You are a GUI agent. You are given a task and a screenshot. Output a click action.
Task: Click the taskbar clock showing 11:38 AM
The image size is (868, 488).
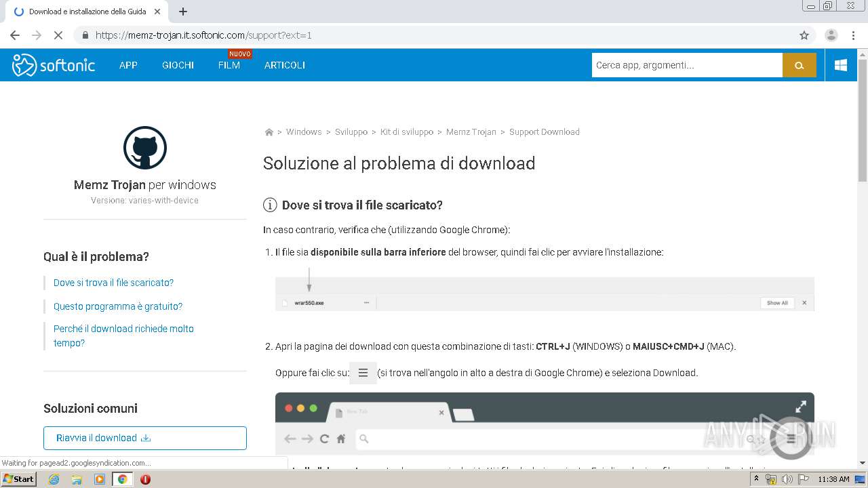833,479
